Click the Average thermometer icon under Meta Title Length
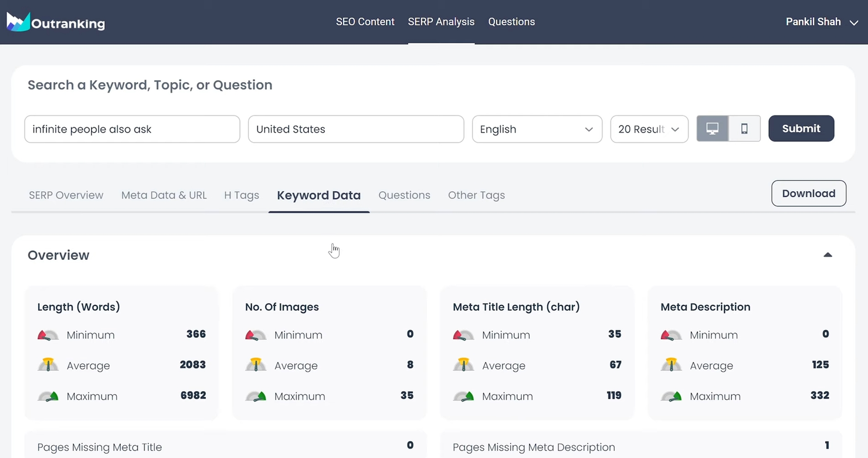This screenshot has width=868, height=458. [x=463, y=365]
